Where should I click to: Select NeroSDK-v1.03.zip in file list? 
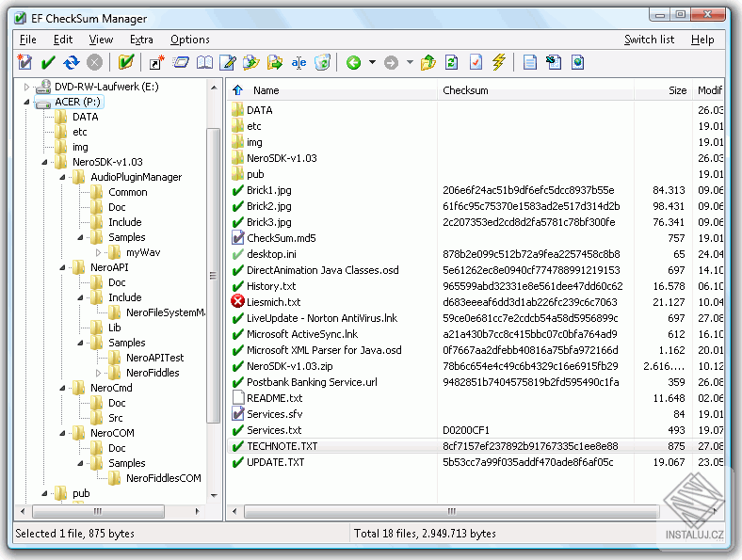click(290, 366)
